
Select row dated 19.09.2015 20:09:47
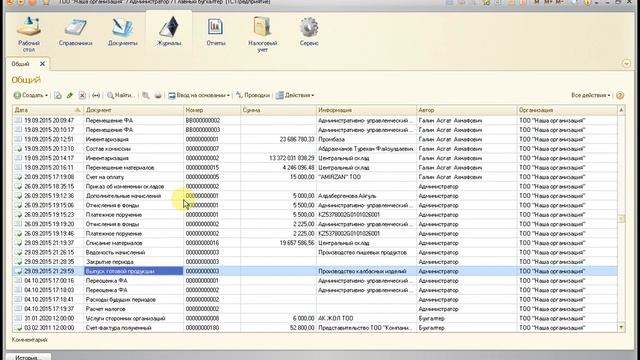pyautogui.click(x=315, y=120)
